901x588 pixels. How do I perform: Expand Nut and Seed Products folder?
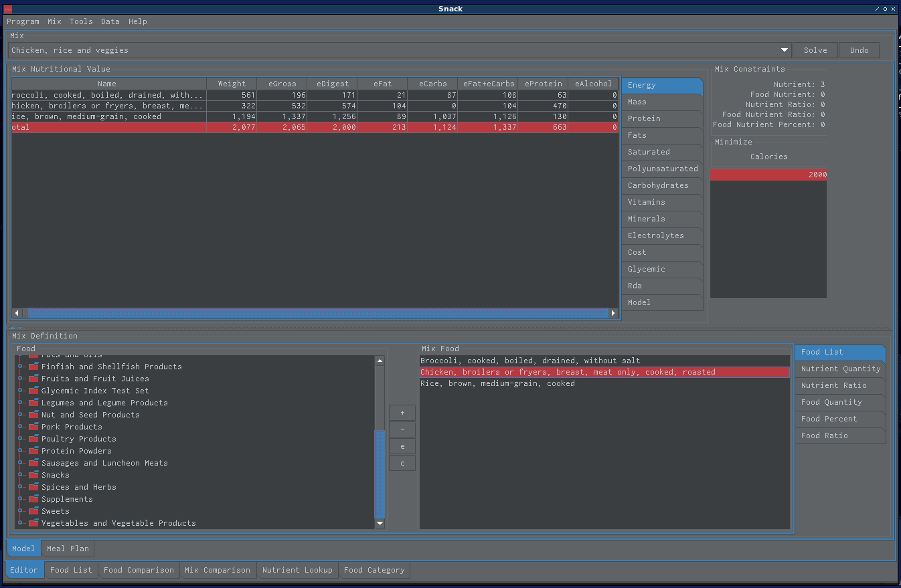[21, 415]
